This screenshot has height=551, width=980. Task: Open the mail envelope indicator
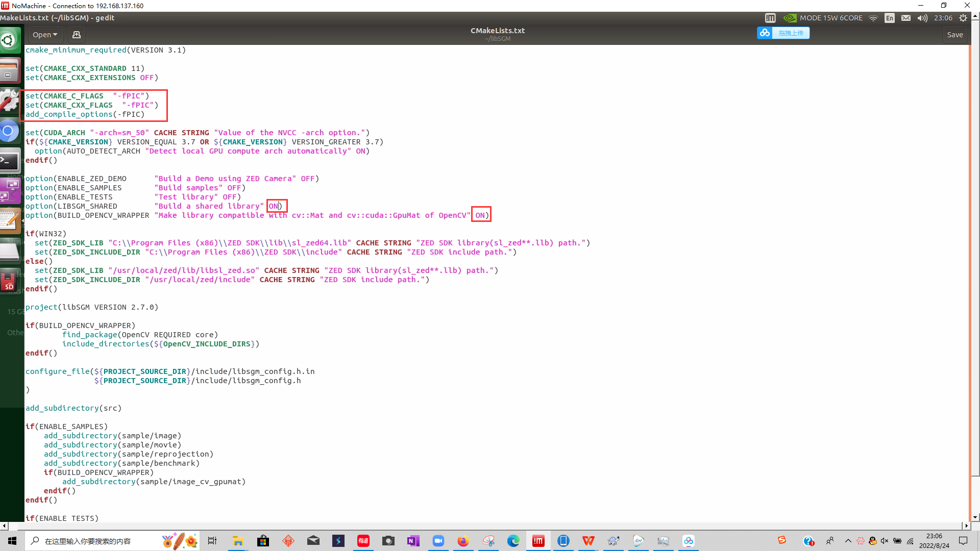click(x=906, y=18)
